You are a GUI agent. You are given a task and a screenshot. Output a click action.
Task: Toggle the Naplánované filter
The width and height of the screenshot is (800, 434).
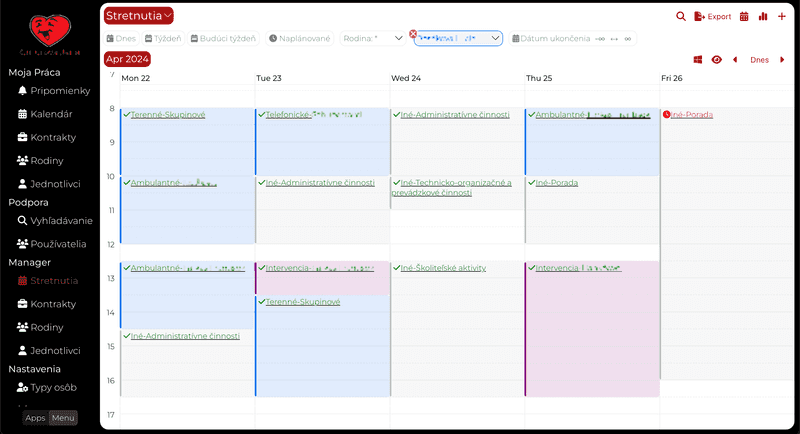click(300, 38)
